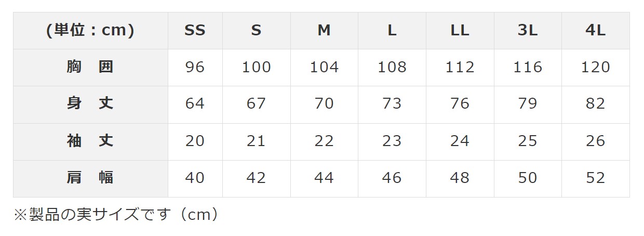The height and width of the screenshot is (236, 644).
Task: Select the 身丈 row label
Action: (90, 104)
